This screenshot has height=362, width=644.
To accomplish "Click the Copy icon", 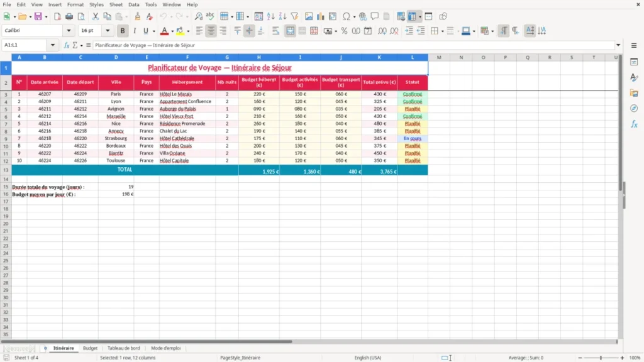I will tap(107, 16).
